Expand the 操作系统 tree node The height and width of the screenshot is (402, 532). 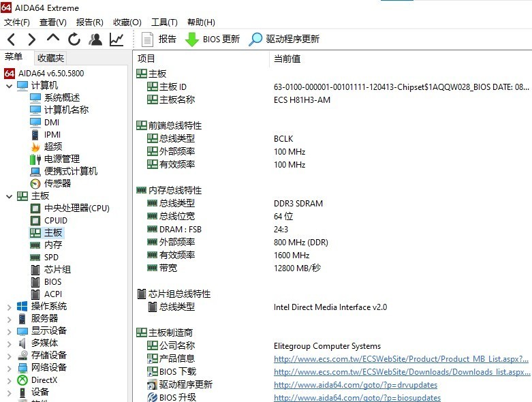[x=9, y=307]
